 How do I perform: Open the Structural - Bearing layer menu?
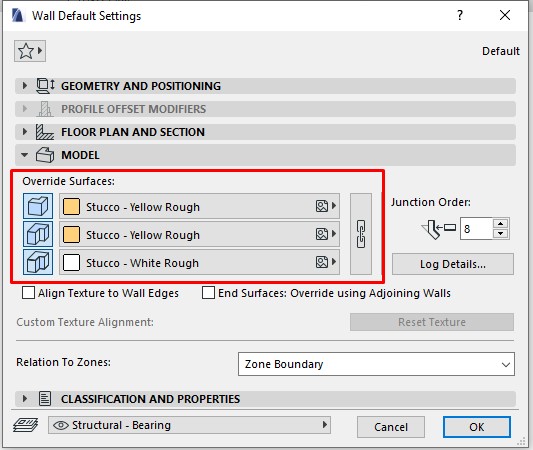click(x=189, y=425)
